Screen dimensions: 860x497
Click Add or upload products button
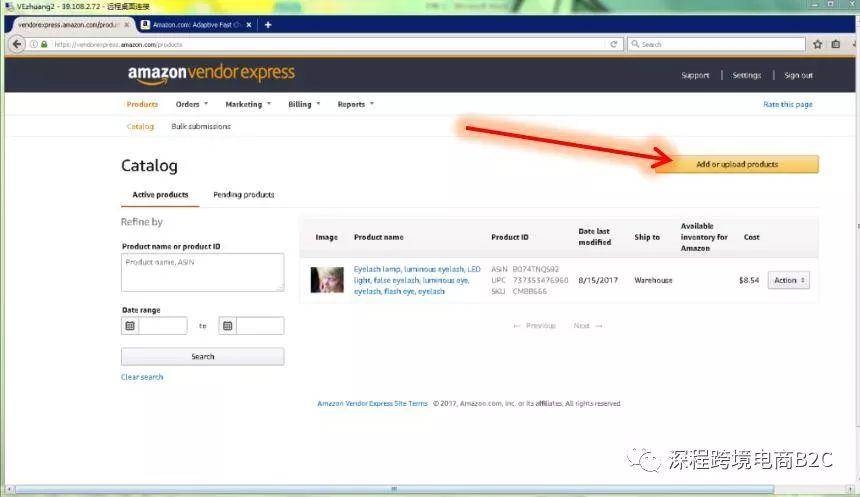737,164
